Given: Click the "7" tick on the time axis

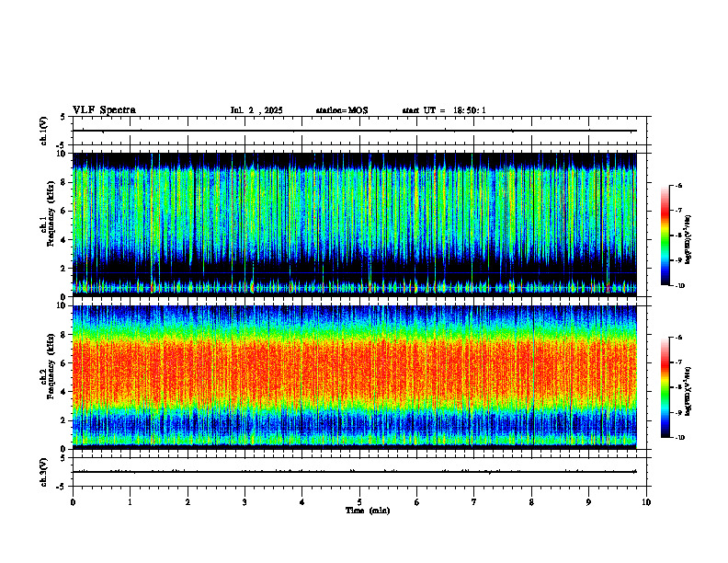Looking at the screenshot, I should 474,502.
